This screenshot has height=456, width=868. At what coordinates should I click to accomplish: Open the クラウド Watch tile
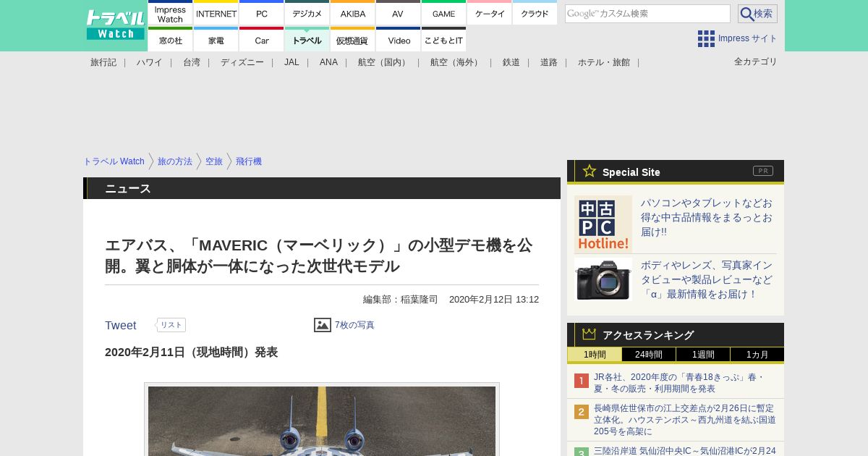point(535,13)
